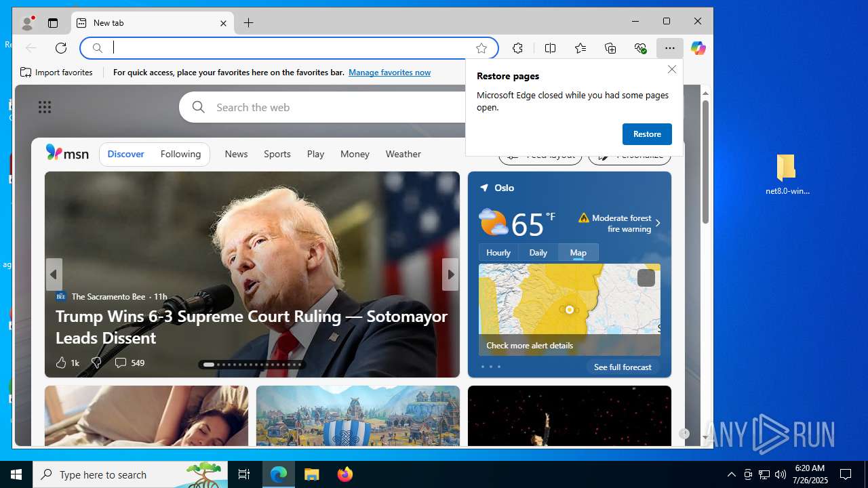Open the Money menu item
The height and width of the screenshot is (488, 868).
[355, 154]
